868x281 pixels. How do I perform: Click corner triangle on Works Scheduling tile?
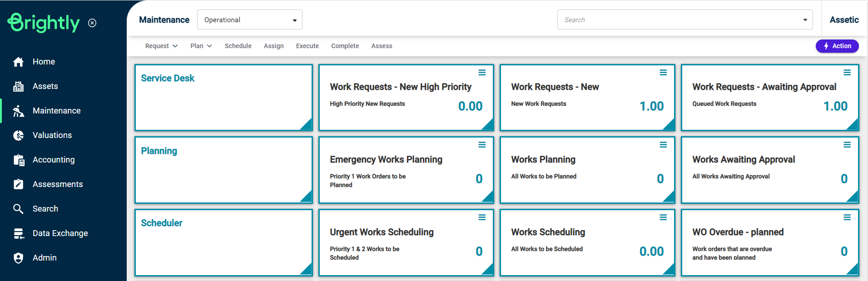pos(670,271)
